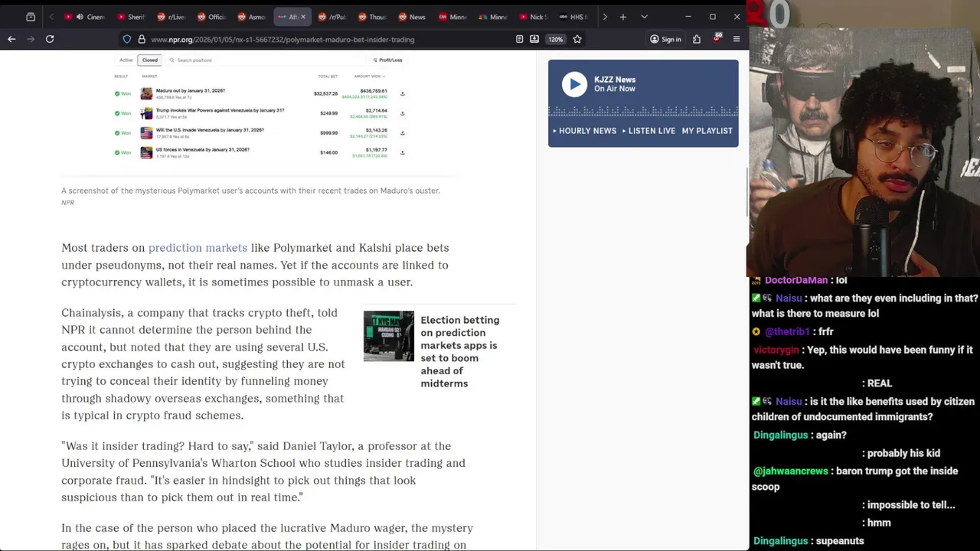Click share icon for Trump War Powers row

tap(402, 113)
